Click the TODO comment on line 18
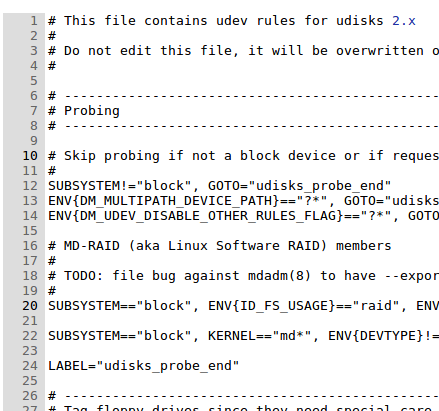The height and width of the screenshot is (411, 439). 244,276
